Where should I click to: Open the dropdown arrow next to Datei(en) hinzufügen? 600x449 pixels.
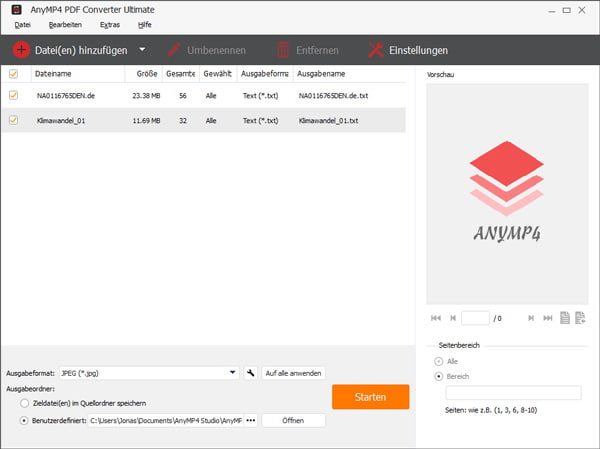142,49
